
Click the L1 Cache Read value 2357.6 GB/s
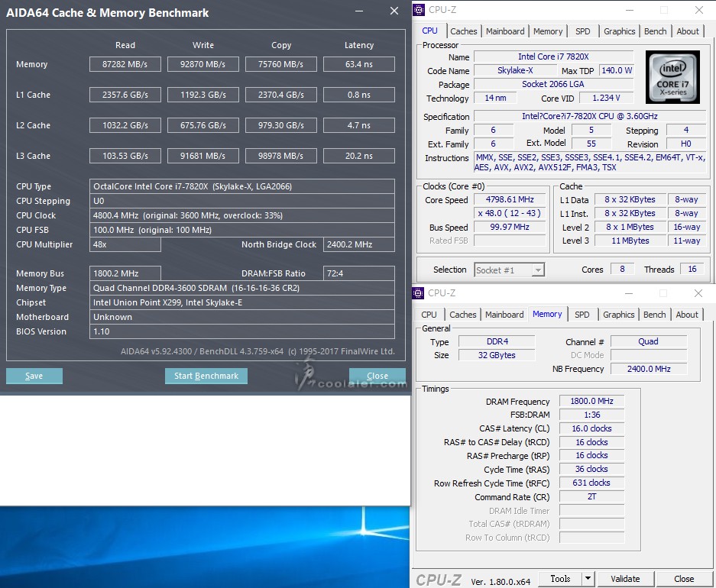125,95
